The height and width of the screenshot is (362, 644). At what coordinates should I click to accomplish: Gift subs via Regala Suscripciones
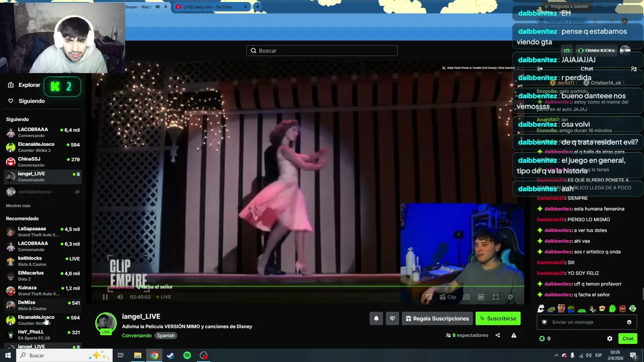(x=437, y=318)
